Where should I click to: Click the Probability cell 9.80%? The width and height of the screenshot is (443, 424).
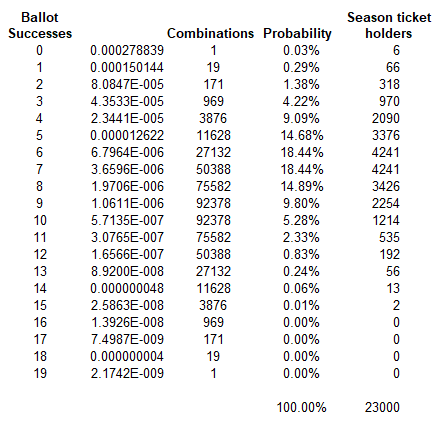coord(301,203)
